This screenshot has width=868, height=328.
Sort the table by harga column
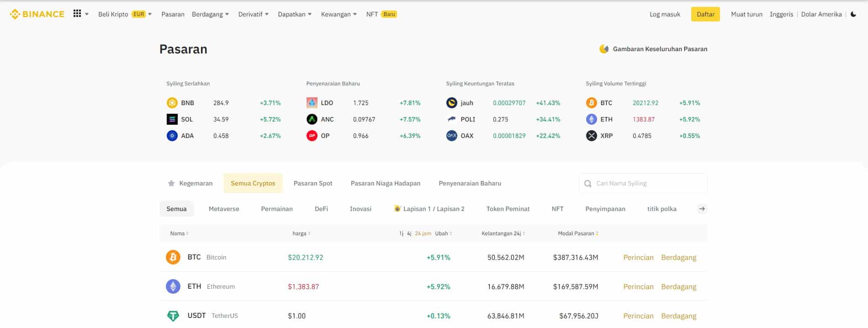[x=302, y=233]
